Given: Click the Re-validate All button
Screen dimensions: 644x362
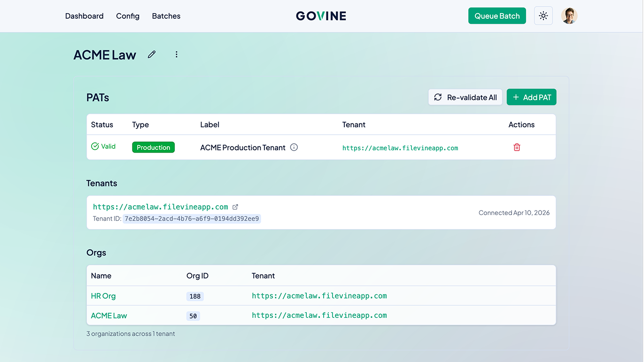Looking at the screenshot, I should tap(466, 97).
